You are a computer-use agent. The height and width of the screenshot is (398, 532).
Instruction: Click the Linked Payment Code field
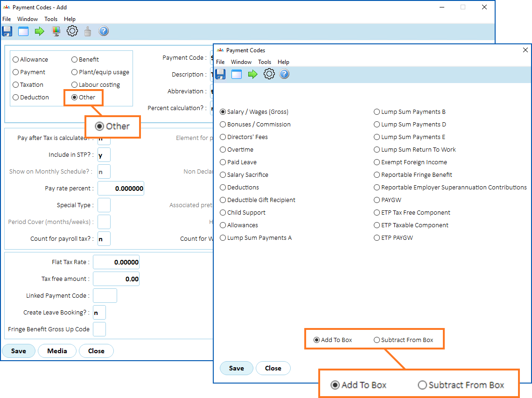click(x=105, y=296)
